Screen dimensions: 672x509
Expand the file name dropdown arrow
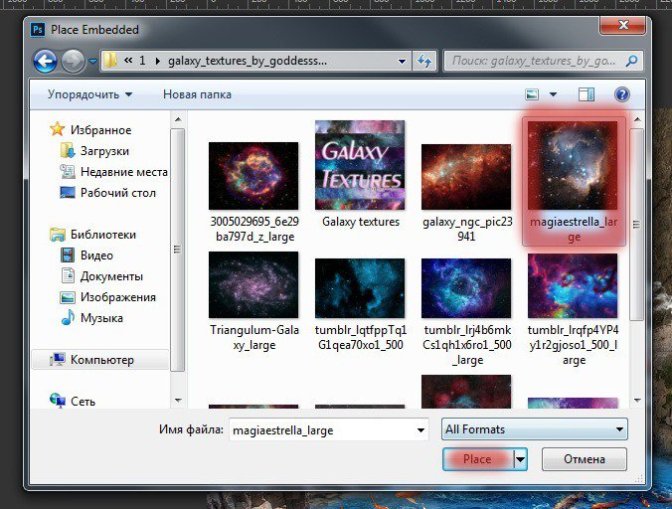(x=420, y=430)
